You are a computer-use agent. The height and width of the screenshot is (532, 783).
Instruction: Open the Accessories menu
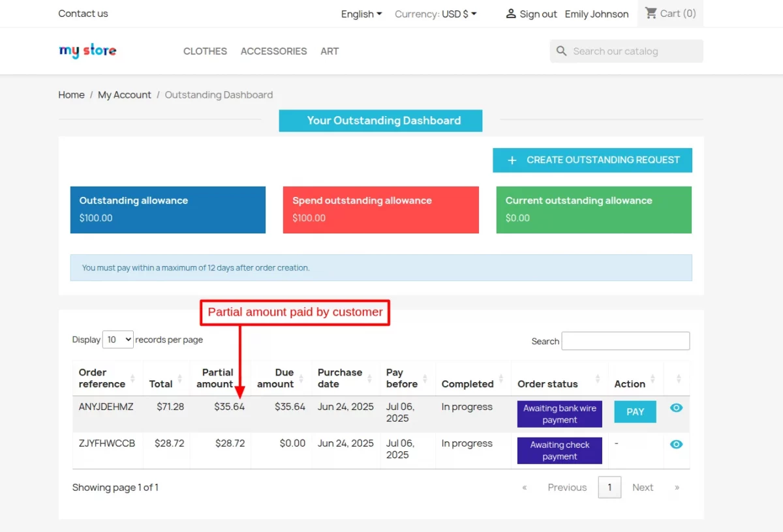[273, 51]
